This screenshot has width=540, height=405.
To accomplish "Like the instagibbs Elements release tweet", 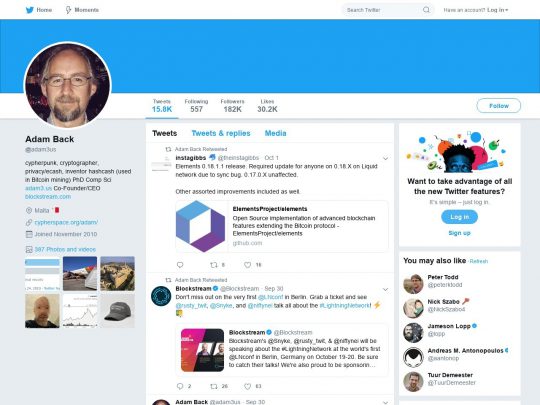I will (x=247, y=265).
